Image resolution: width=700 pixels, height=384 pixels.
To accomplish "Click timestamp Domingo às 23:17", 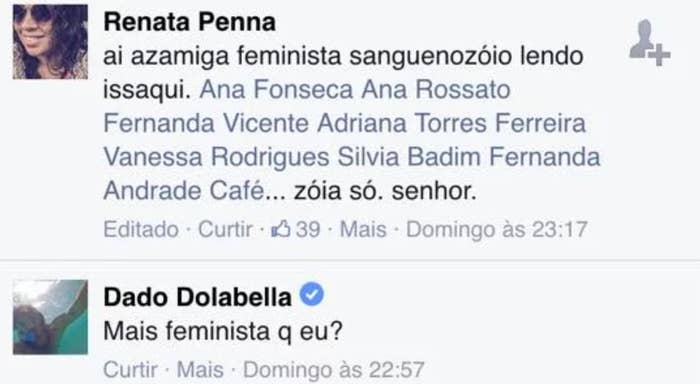I will point(496,230).
